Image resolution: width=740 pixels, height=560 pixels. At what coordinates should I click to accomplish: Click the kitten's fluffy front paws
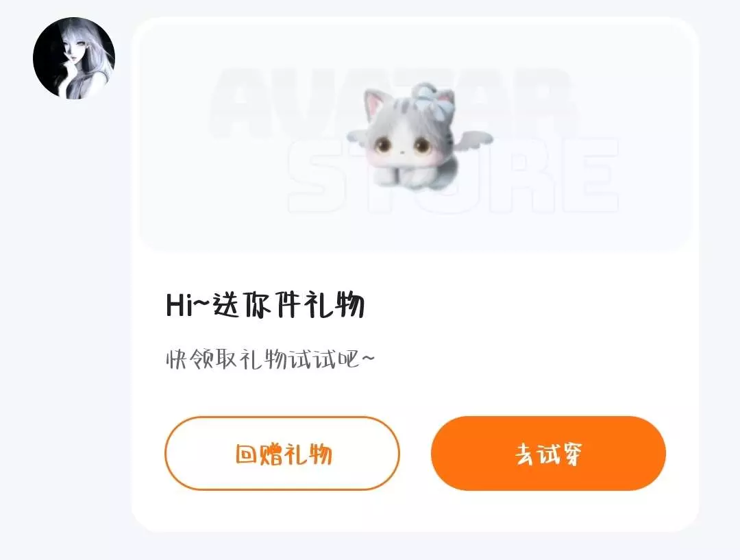pos(404,177)
